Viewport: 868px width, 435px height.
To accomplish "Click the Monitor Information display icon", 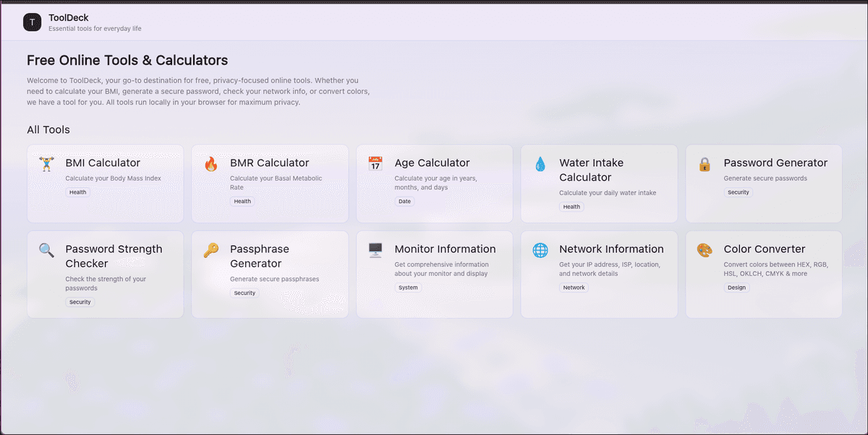I will (x=375, y=250).
